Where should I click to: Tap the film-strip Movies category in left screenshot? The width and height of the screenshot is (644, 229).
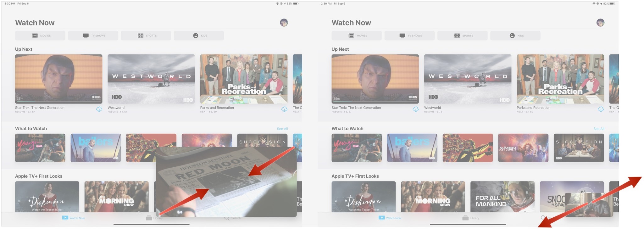coord(40,36)
